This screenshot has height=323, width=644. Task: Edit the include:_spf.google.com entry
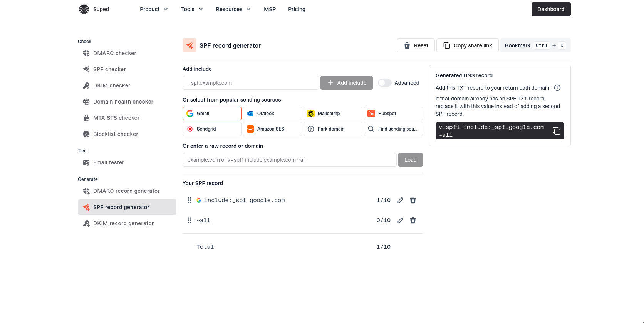[x=401, y=200]
